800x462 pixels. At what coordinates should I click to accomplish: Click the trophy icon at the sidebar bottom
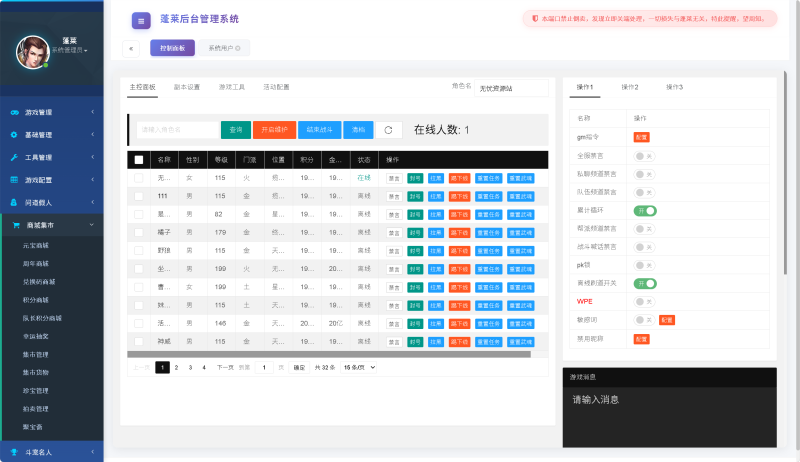coord(14,452)
